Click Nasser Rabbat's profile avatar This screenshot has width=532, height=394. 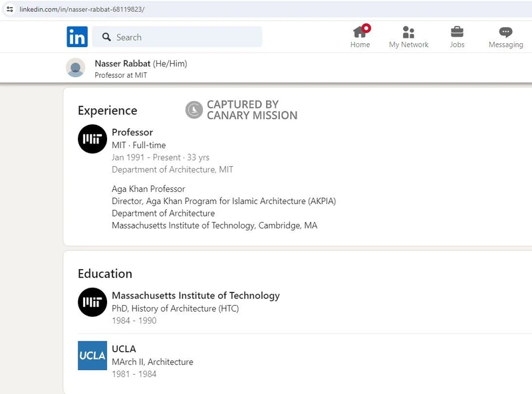(75, 68)
